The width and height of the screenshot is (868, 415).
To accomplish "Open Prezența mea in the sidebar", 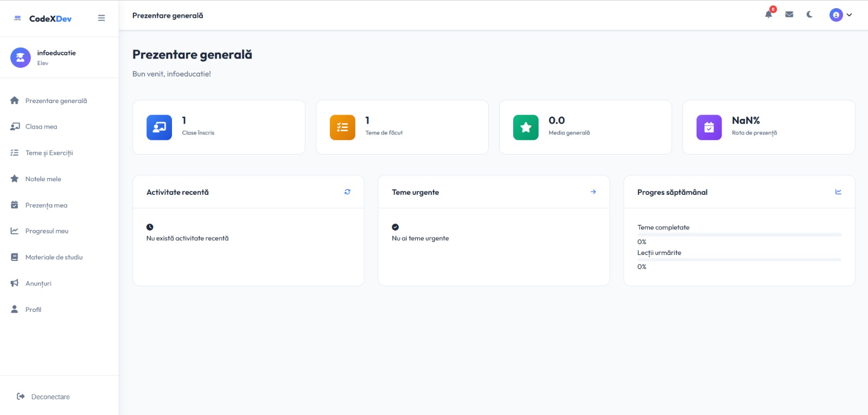I will (x=59, y=205).
